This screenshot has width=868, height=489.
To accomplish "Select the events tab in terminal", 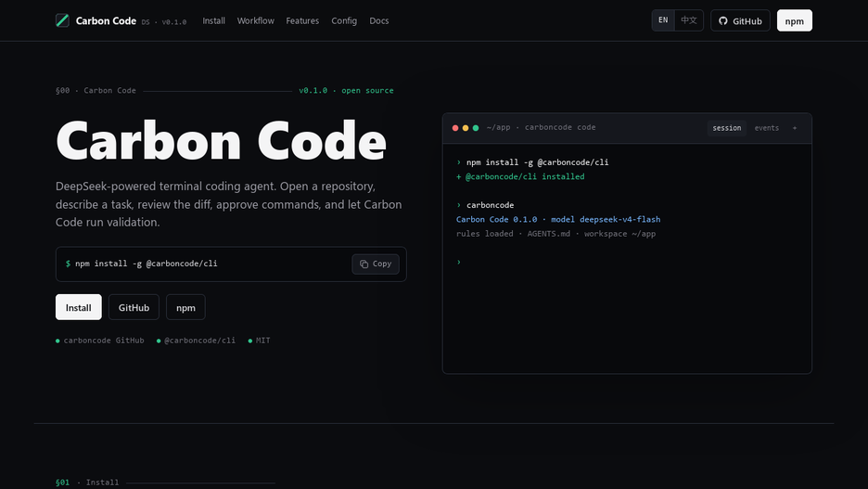I will point(767,128).
